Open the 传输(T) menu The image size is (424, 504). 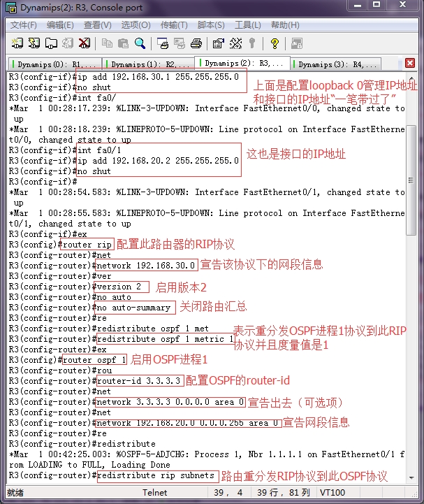(174, 25)
